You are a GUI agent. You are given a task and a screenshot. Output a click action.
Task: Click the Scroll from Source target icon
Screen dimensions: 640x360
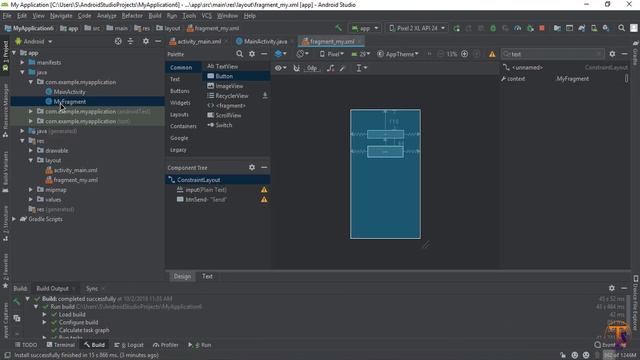point(118,41)
